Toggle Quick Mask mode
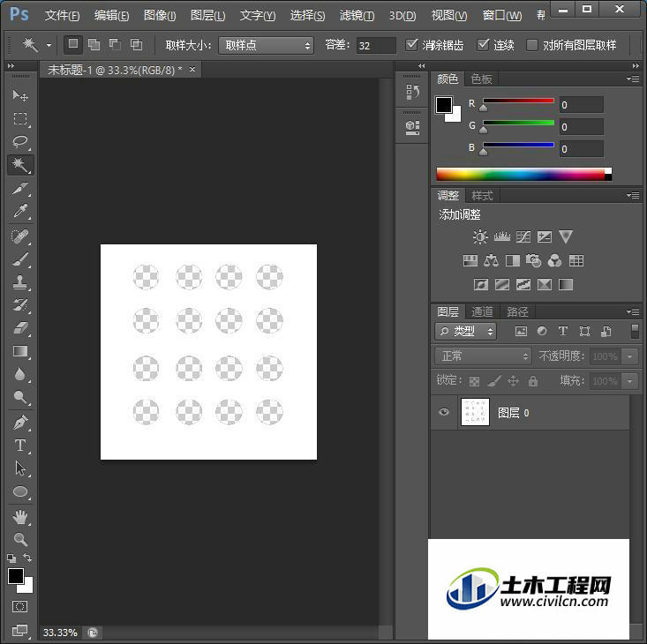This screenshot has height=644, width=647. [x=19, y=606]
